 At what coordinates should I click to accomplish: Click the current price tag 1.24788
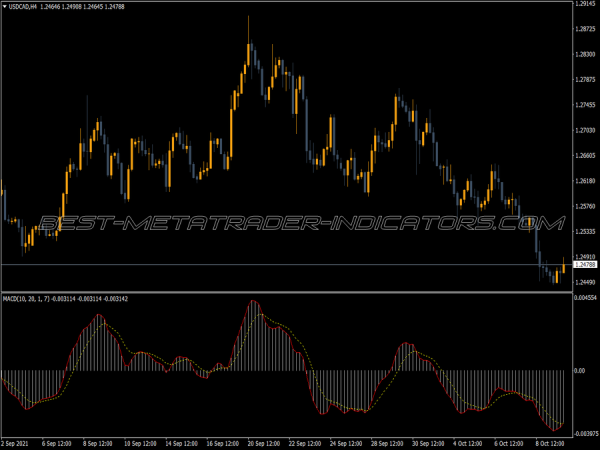[585, 264]
